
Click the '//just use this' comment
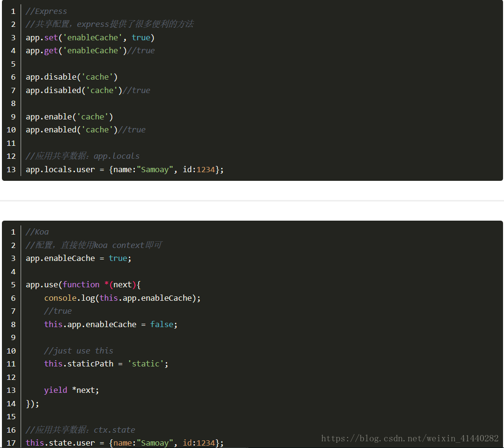(x=79, y=351)
